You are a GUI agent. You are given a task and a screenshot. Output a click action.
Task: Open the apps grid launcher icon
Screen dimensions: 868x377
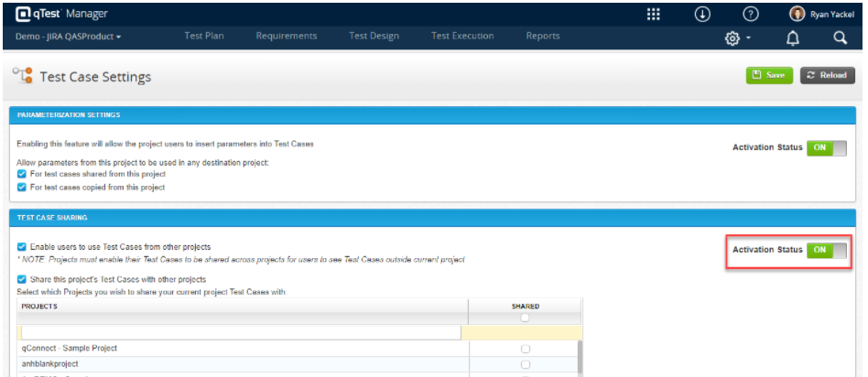click(653, 15)
